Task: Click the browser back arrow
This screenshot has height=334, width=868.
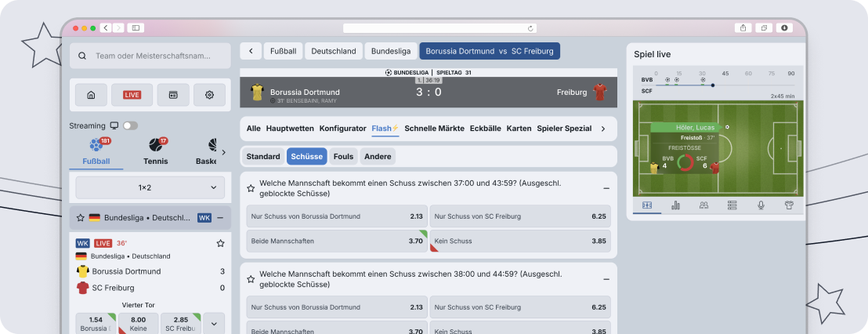Action: (106, 27)
